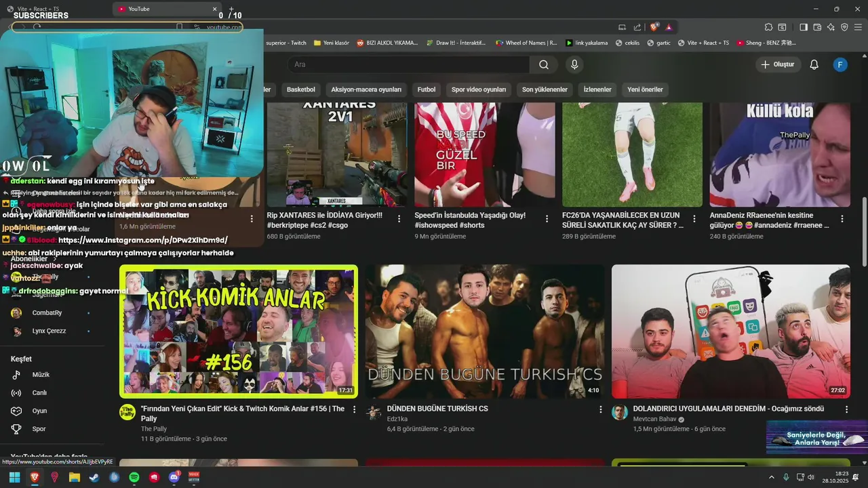868x488 pixels.
Task: Open File Explorer folder on taskbar
Action: [x=75, y=477]
